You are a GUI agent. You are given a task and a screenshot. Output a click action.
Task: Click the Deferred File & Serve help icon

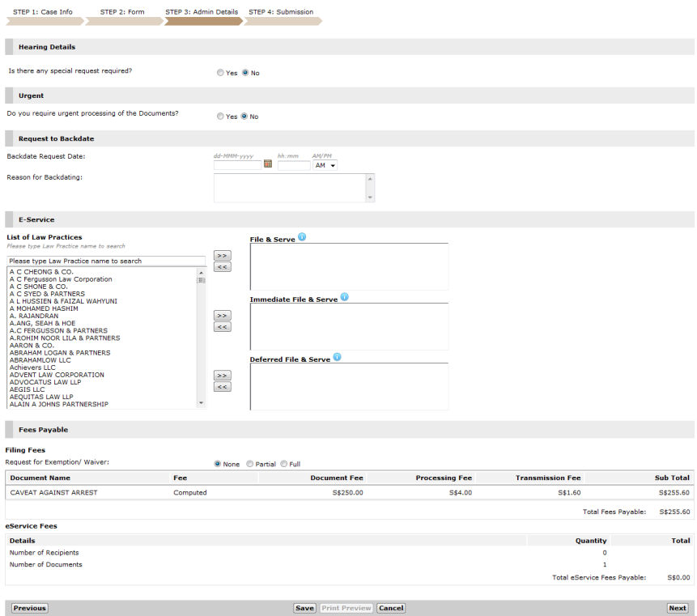coord(337,357)
